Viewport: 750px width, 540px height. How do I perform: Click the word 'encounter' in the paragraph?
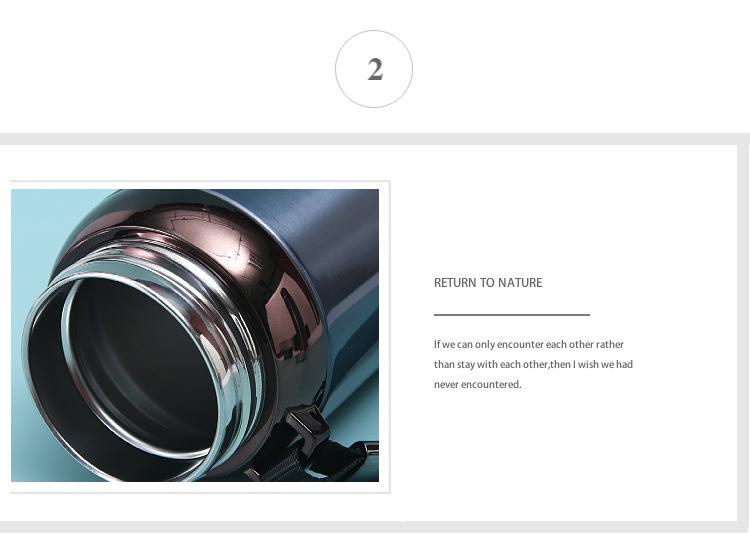(x=520, y=344)
